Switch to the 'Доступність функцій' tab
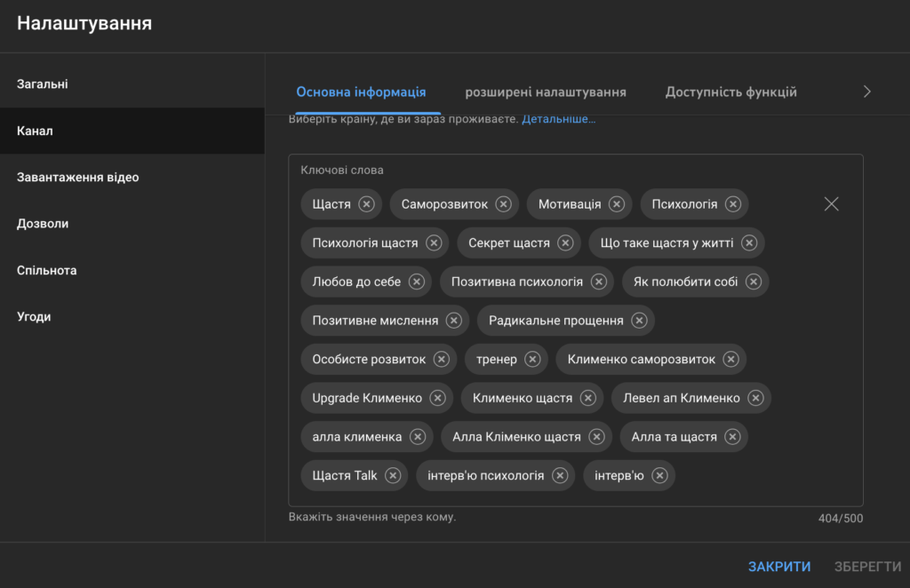910x588 pixels. click(730, 91)
